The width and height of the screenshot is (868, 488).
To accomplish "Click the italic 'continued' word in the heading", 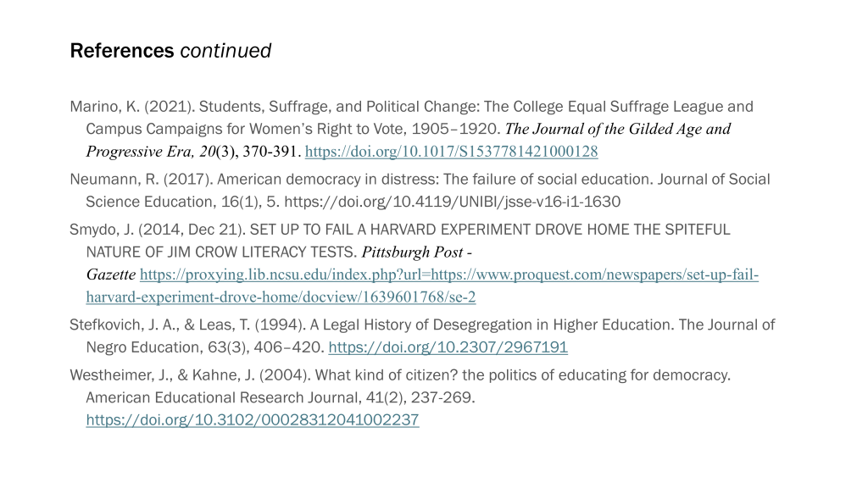I will tap(225, 51).
